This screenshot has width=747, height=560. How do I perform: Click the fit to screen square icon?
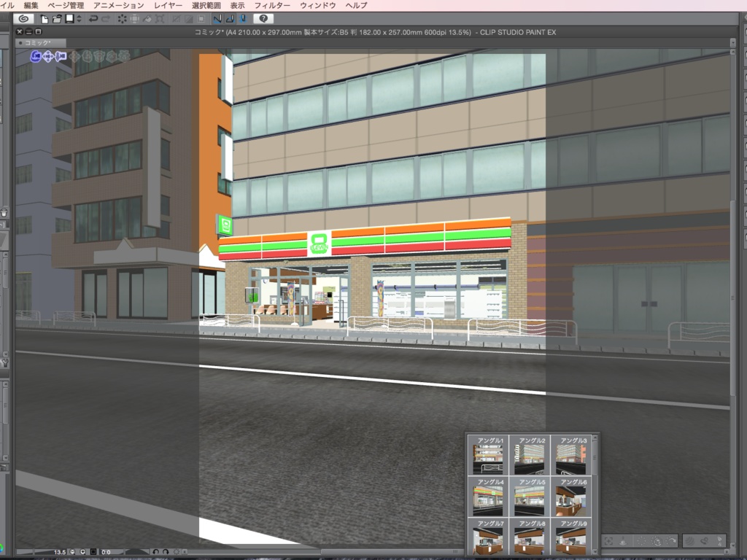93,552
